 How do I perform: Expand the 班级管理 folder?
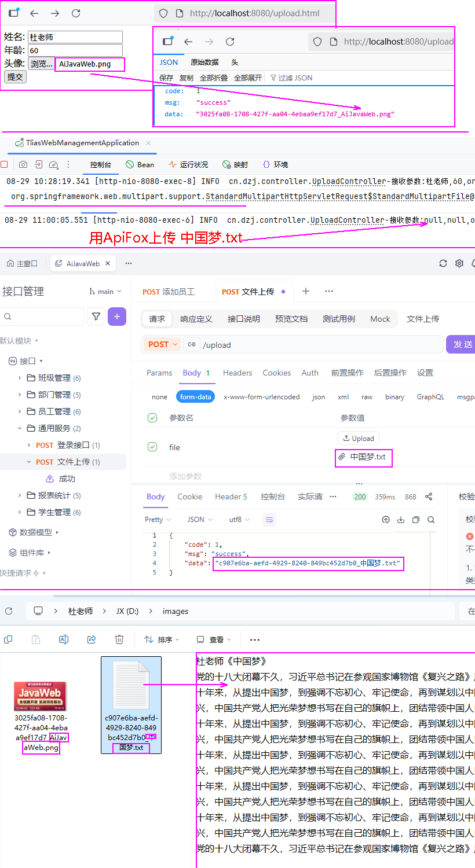pyautogui.click(x=20, y=378)
